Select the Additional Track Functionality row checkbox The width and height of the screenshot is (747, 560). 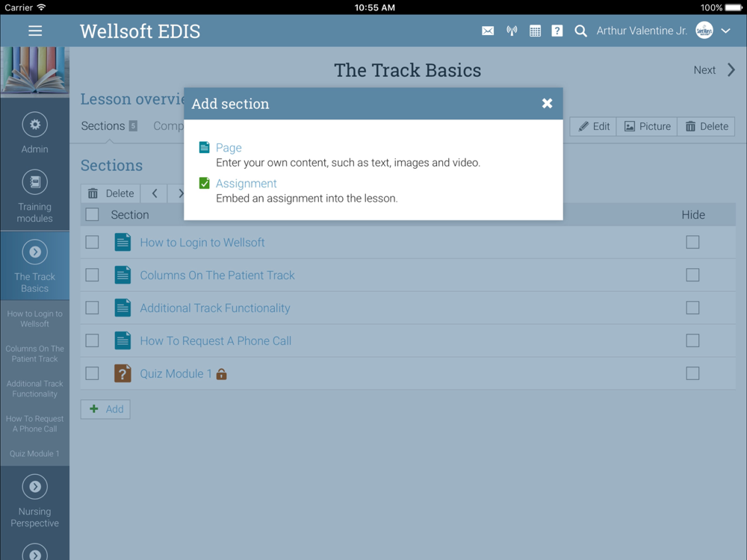pyautogui.click(x=92, y=308)
